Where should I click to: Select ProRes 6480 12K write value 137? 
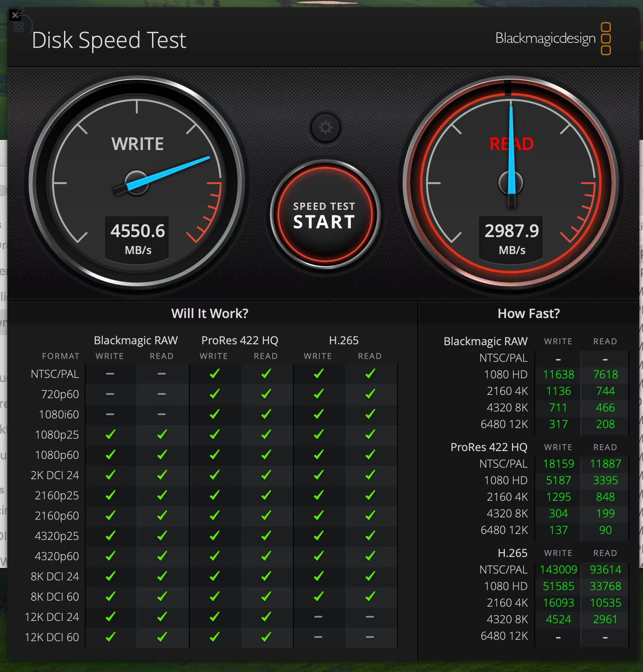pyautogui.click(x=558, y=530)
